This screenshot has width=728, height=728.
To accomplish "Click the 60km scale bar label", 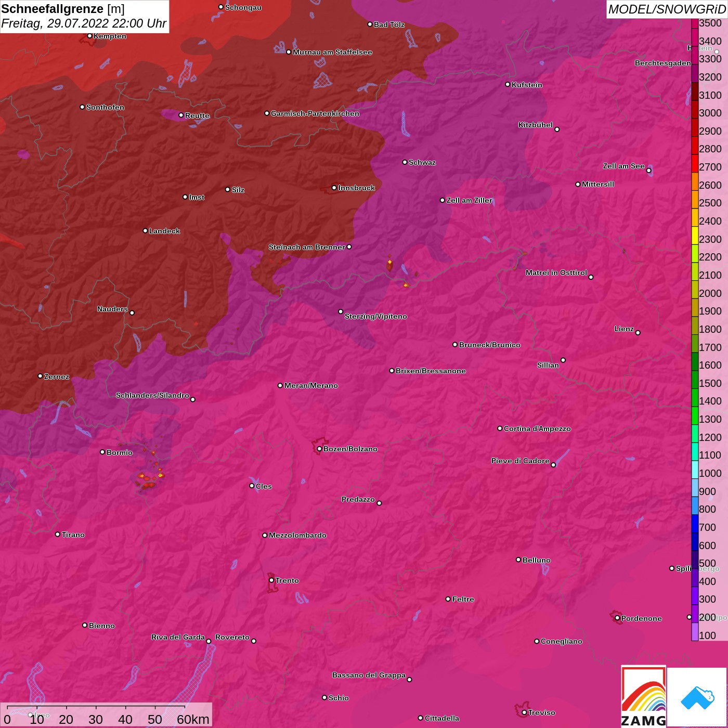I will tap(193, 719).
